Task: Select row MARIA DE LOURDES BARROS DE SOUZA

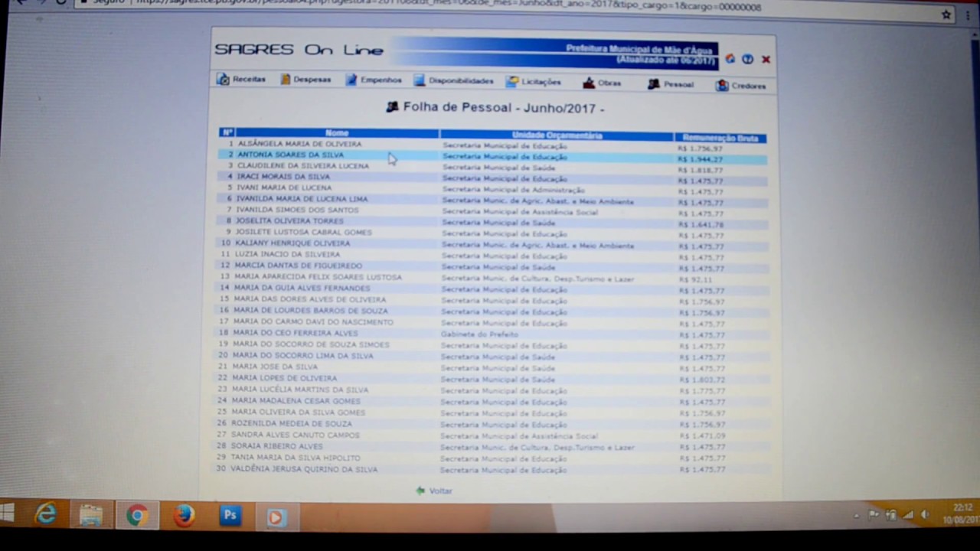Action: (x=492, y=312)
